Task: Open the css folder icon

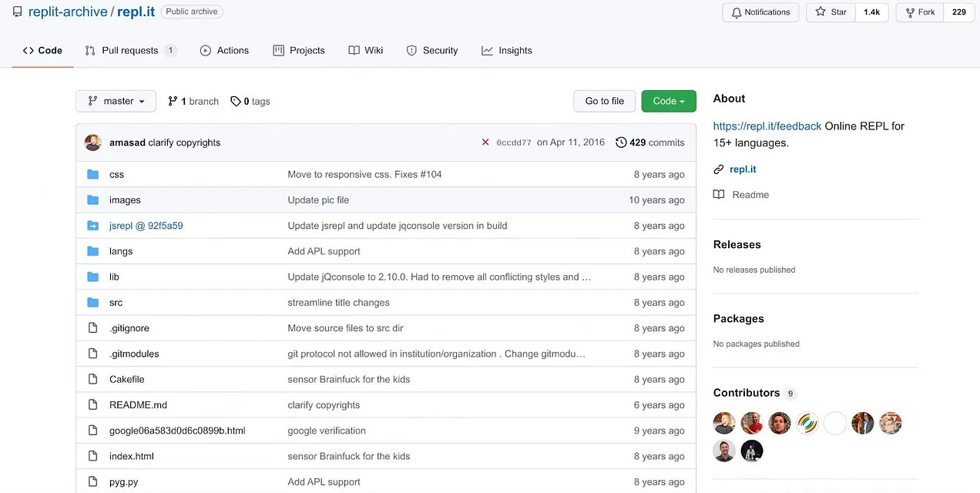Action: click(93, 174)
